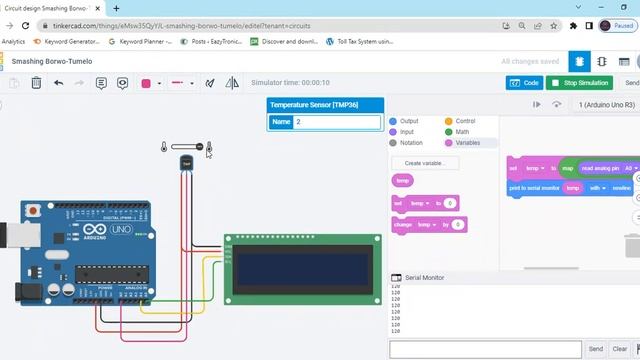This screenshot has height=360, width=640.
Task: Click the install app icon in address bar
Action: click(x=506, y=26)
